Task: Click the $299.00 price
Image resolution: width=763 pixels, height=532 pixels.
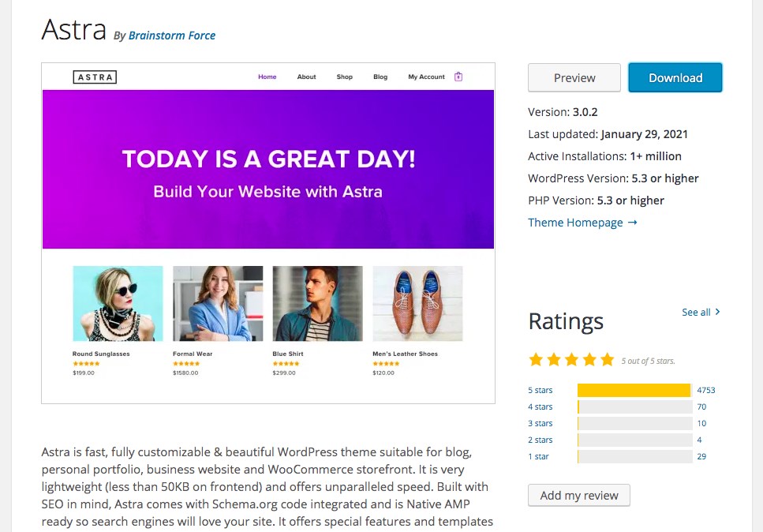Action: click(x=284, y=373)
